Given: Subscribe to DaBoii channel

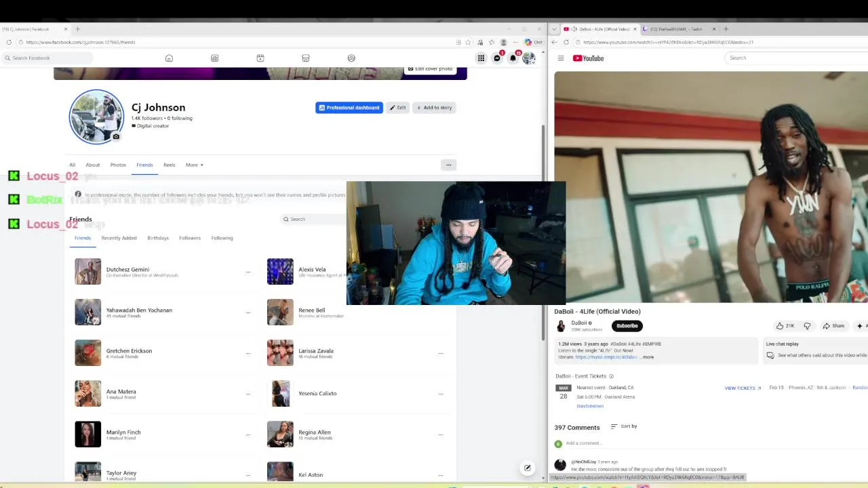Looking at the screenshot, I should pos(627,326).
